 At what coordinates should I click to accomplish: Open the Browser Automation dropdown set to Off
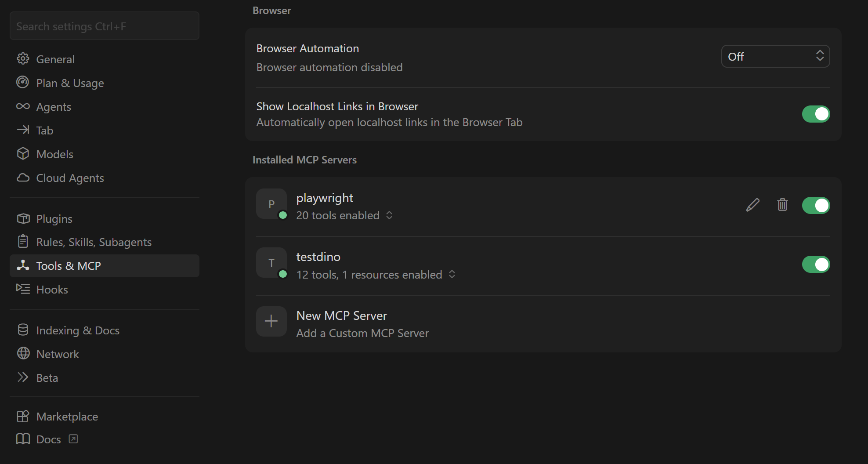[x=775, y=56]
